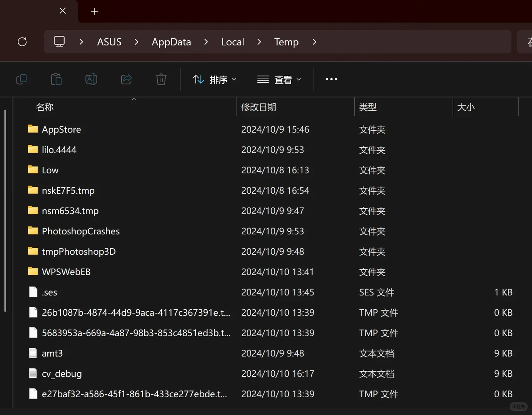Navigate to AppData in the address bar
532x415 pixels.
pos(171,42)
